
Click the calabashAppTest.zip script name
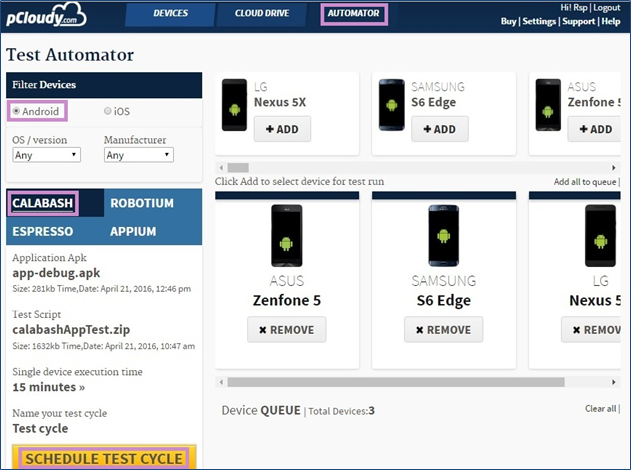tap(71, 330)
